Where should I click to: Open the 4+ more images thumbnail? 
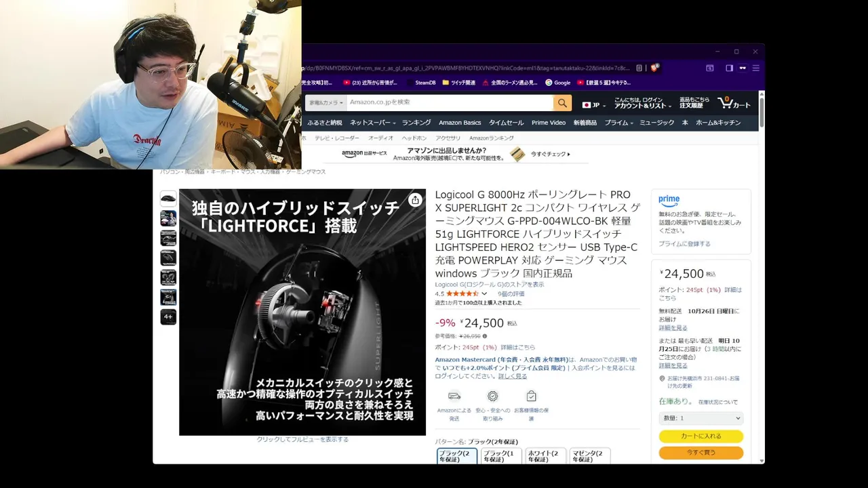168,317
